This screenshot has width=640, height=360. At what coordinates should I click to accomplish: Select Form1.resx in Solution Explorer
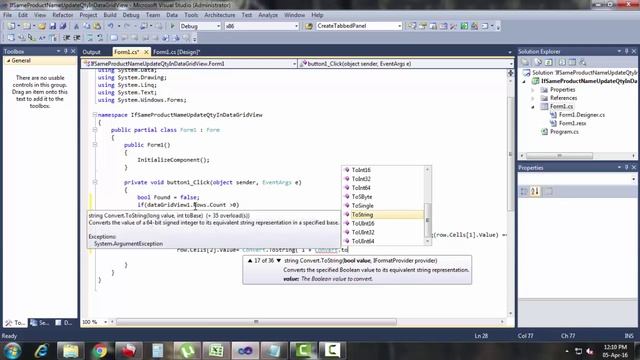(x=572, y=123)
